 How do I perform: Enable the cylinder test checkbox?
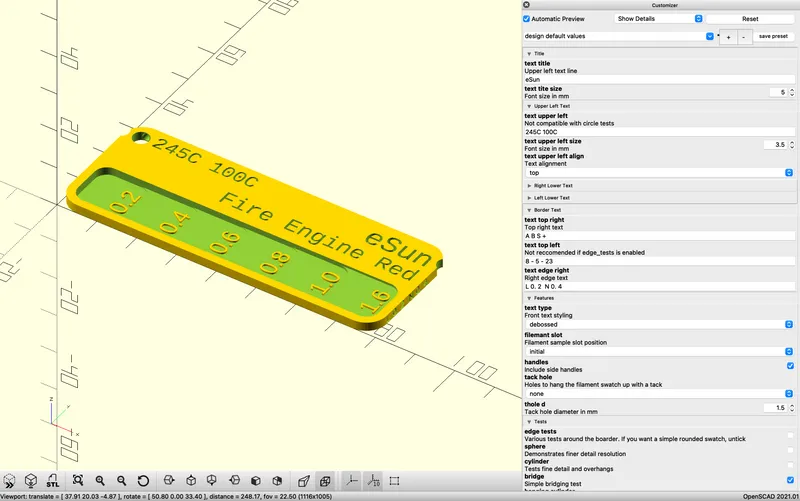pos(790,465)
